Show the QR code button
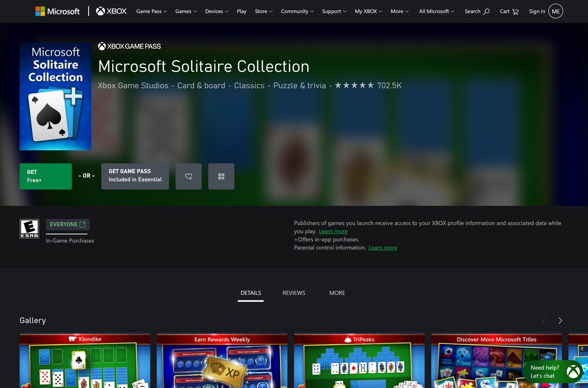Viewport: 588px width, 388px height. pos(221,176)
